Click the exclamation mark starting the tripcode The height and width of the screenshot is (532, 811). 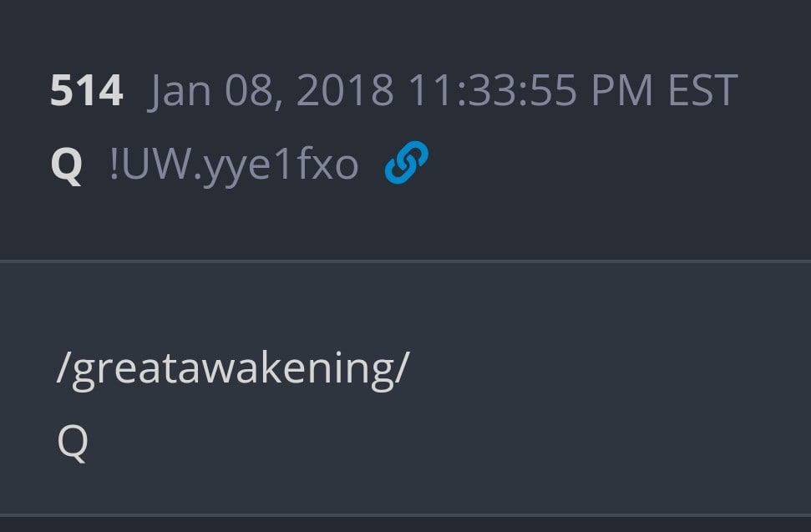click(x=114, y=165)
